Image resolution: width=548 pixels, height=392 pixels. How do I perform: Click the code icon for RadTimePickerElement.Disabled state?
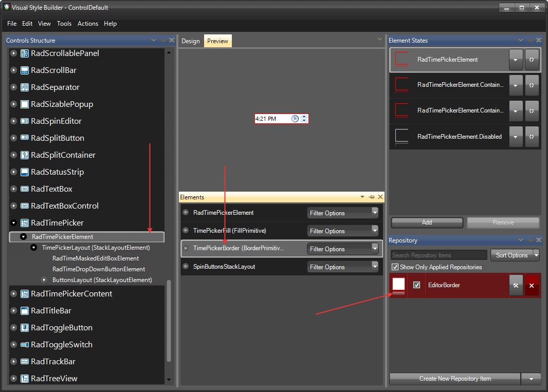click(532, 137)
